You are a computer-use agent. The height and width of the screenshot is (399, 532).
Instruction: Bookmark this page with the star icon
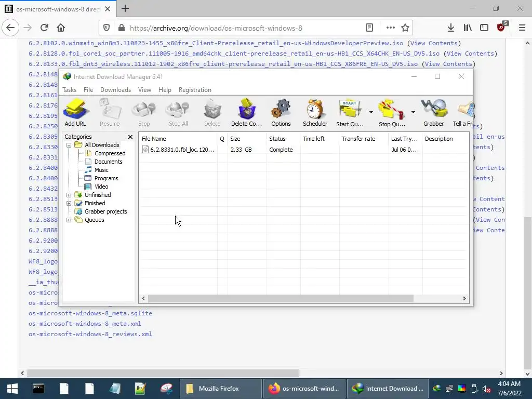[405, 28]
